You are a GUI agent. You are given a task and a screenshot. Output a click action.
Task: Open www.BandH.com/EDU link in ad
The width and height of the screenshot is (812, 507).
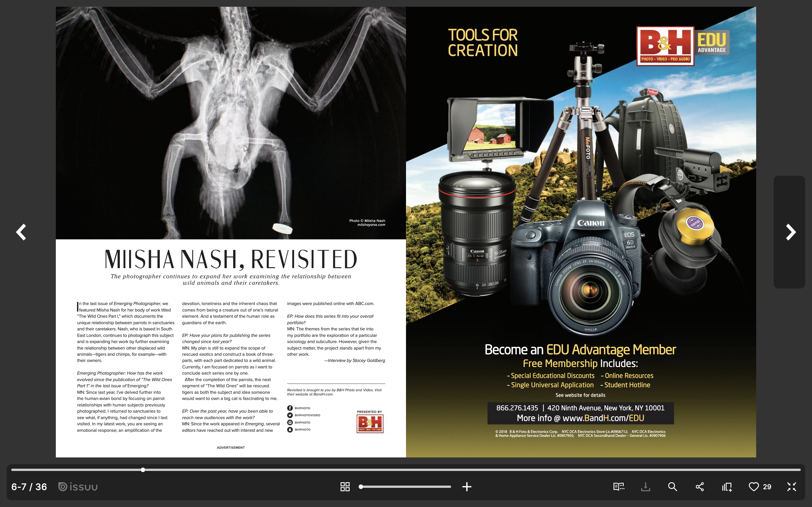pyautogui.click(x=603, y=418)
